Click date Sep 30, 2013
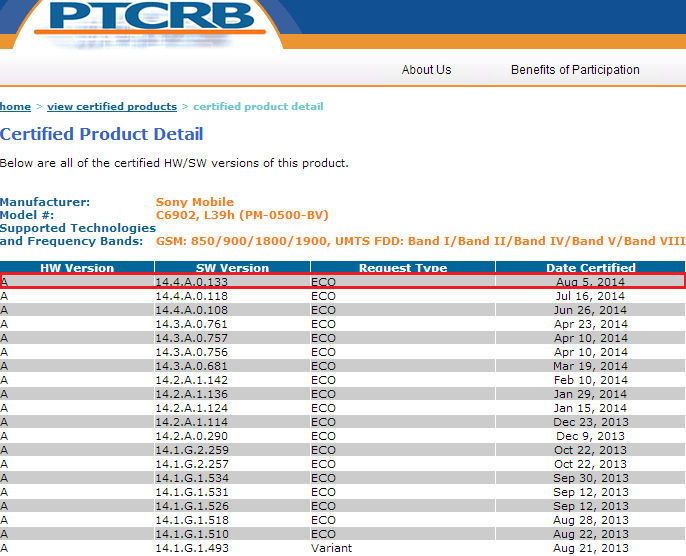The width and height of the screenshot is (686, 556). point(591,478)
